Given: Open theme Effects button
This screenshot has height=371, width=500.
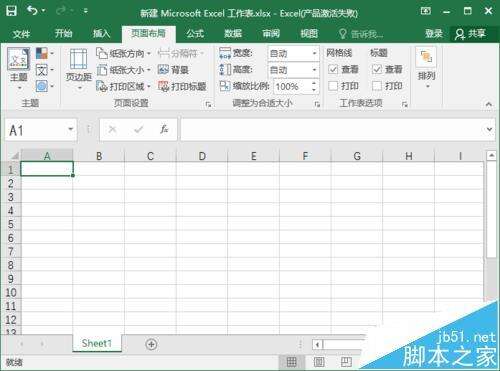Looking at the screenshot, I should 45,86.
